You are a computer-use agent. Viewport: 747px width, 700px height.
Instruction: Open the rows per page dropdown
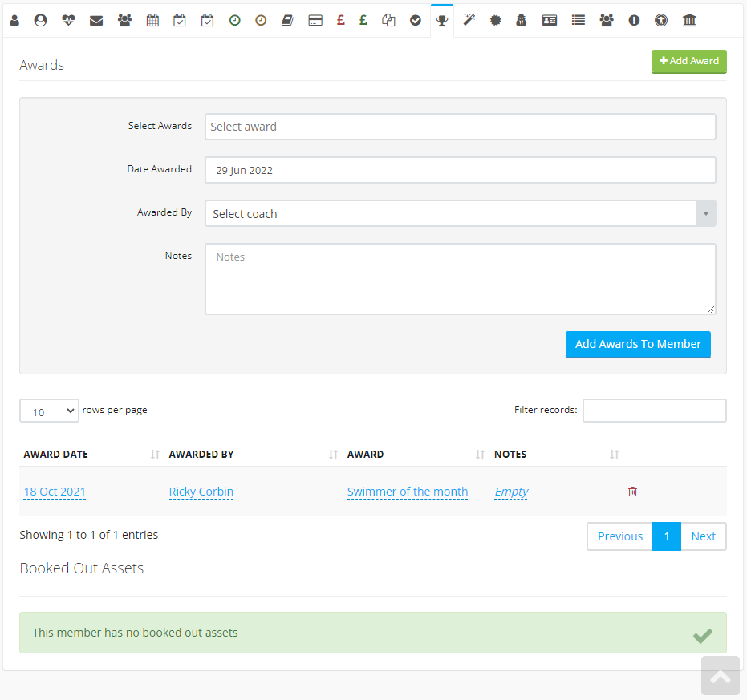click(49, 411)
